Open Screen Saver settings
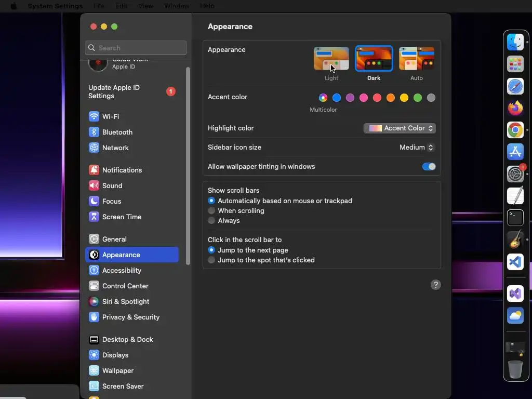532x399 pixels. pyautogui.click(x=131, y=387)
